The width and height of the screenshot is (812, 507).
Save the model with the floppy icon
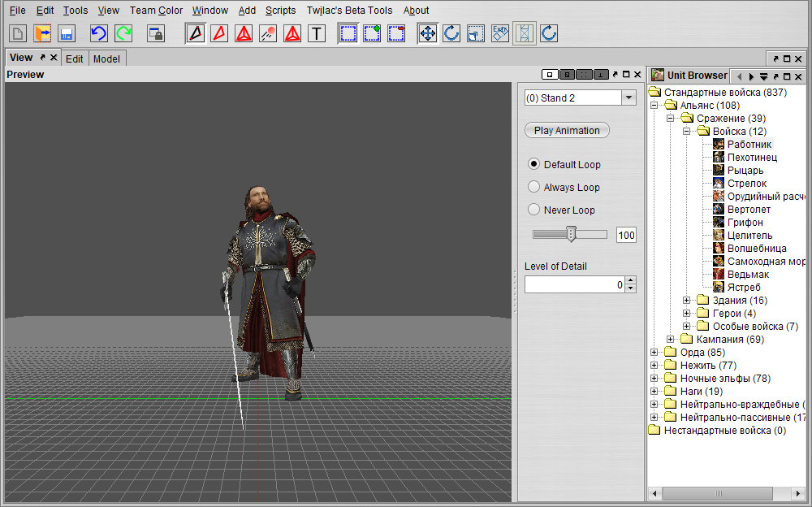click(x=67, y=33)
